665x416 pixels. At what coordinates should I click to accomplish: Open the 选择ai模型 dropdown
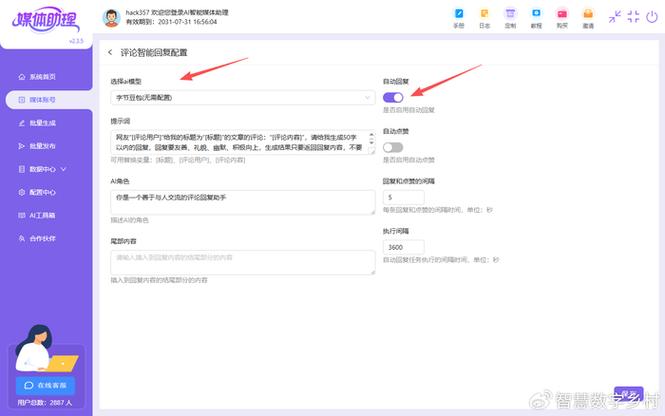[x=241, y=97]
